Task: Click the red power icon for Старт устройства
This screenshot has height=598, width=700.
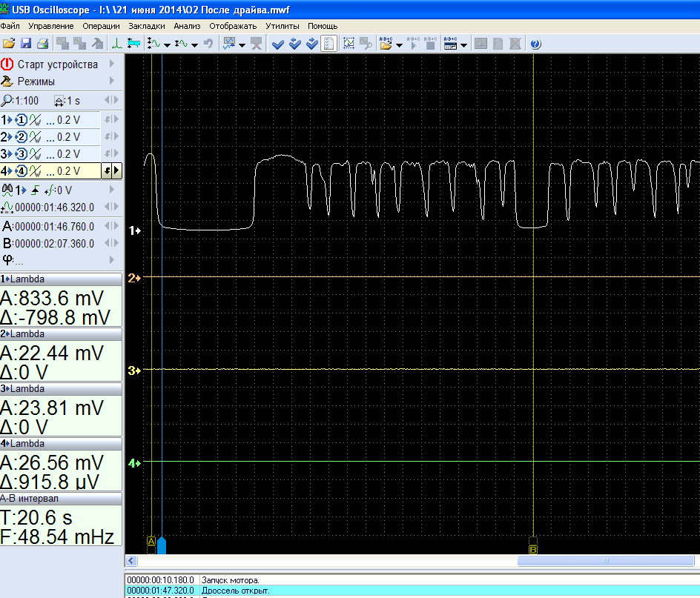Action: [7, 64]
